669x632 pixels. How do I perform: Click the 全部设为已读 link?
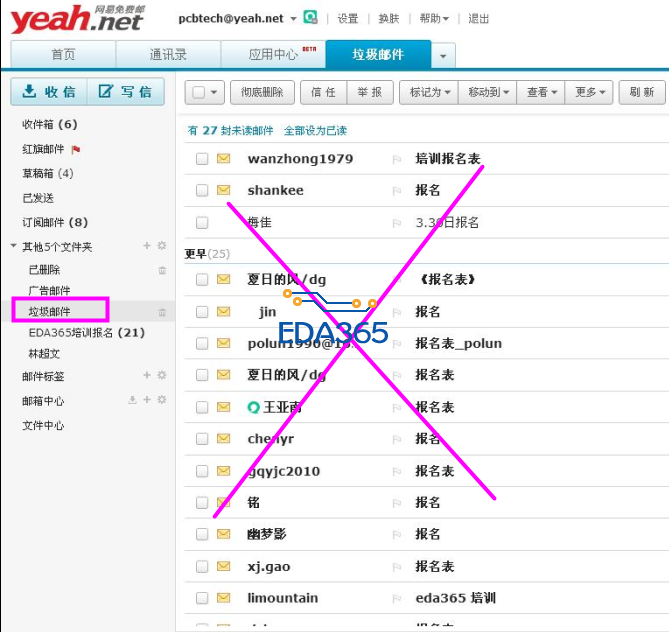[315, 131]
